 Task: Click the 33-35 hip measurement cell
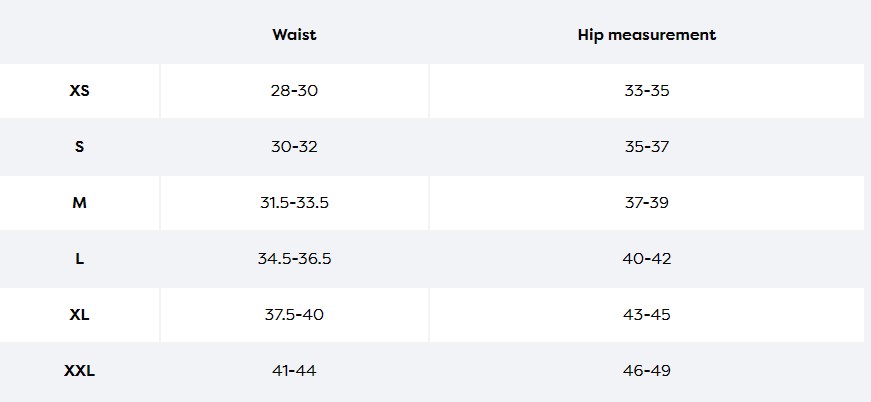click(646, 90)
